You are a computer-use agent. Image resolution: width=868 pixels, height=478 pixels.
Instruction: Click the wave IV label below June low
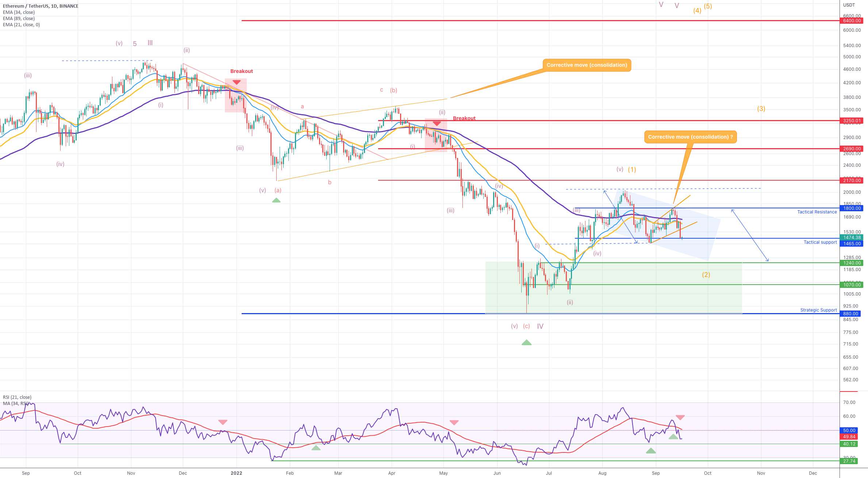coord(540,327)
